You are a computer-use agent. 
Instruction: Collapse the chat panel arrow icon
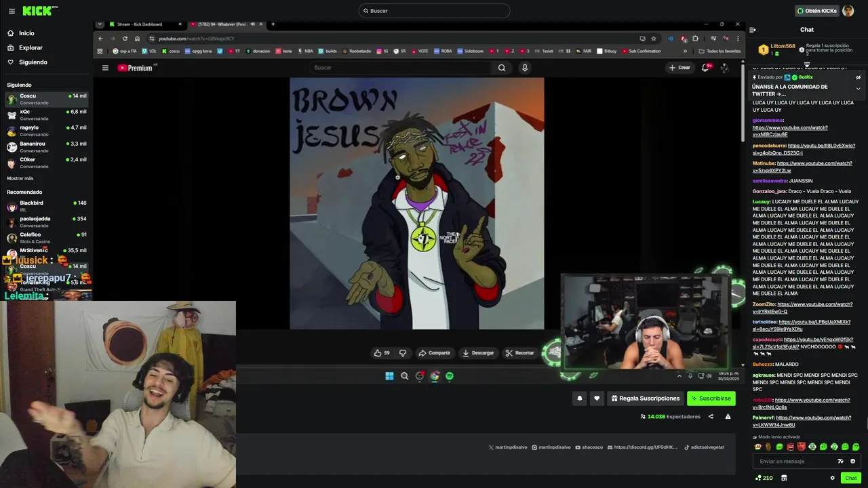click(753, 30)
